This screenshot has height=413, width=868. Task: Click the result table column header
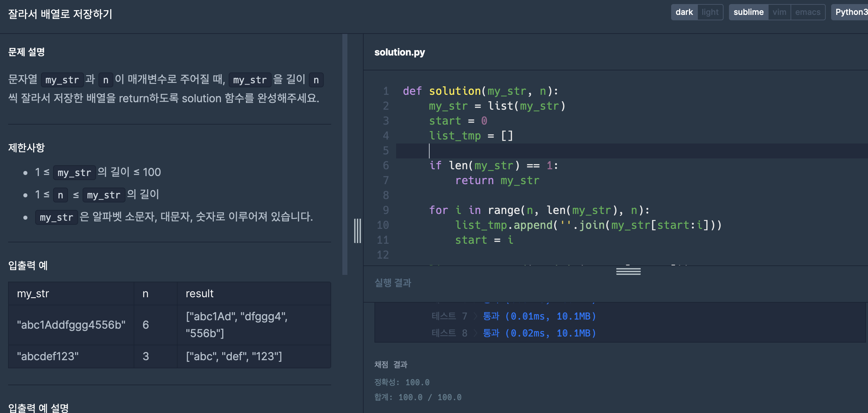(x=254, y=294)
